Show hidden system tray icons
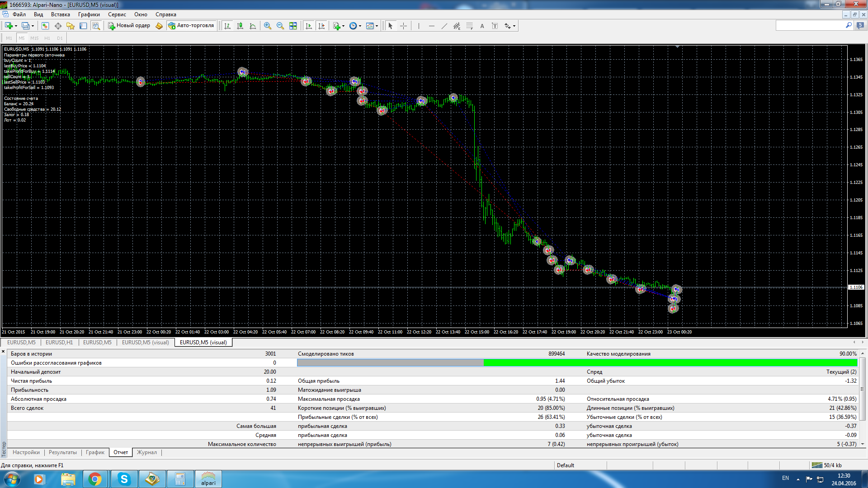 pyautogui.click(x=798, y=479)
